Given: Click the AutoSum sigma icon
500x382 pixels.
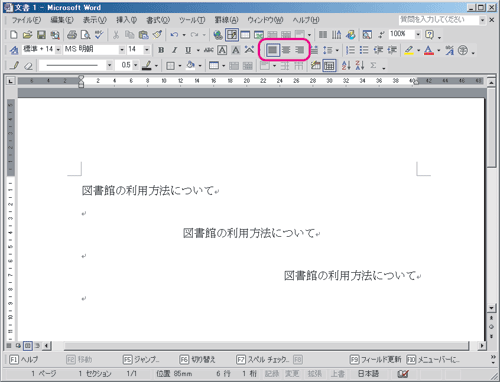Looking at the screenshot, I should (373, 65).
